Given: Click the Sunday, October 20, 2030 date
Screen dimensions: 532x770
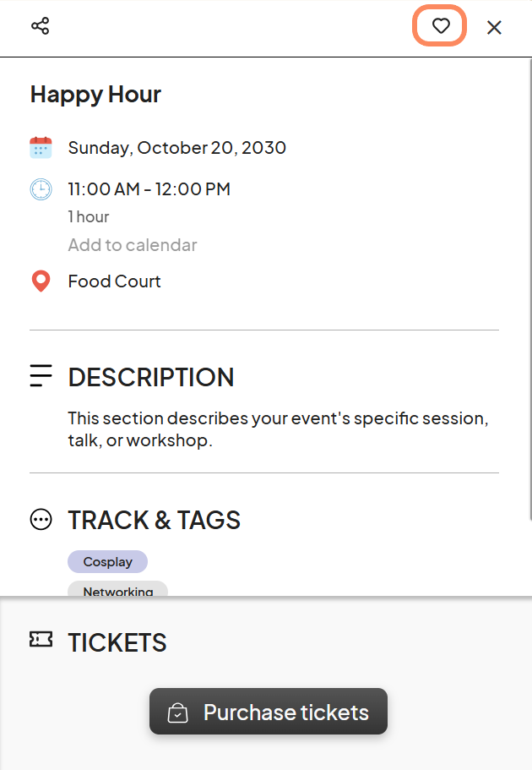Looking at the screenshot, I should 177,148.
